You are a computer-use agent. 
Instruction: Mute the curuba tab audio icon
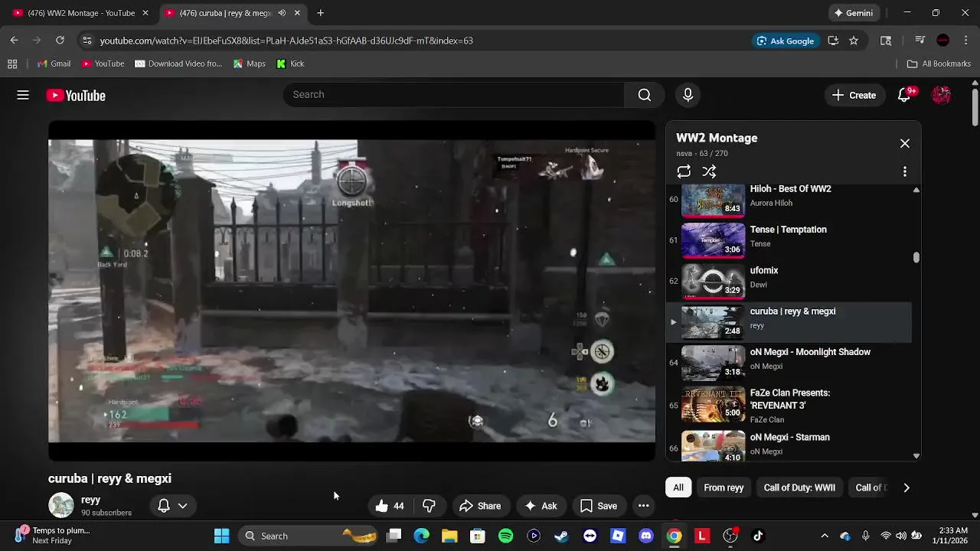(282, 13)
